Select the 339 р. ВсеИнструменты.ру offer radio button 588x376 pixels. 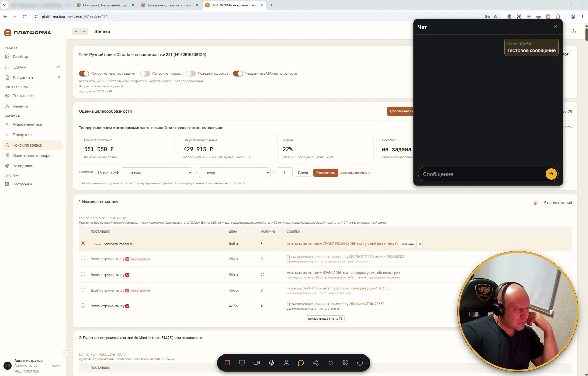tap(83, 274)
